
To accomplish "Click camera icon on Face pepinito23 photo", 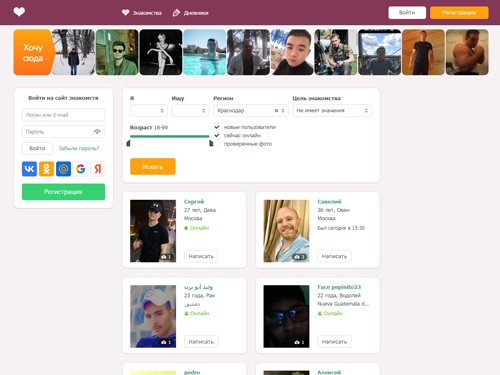I will point(297,342).
